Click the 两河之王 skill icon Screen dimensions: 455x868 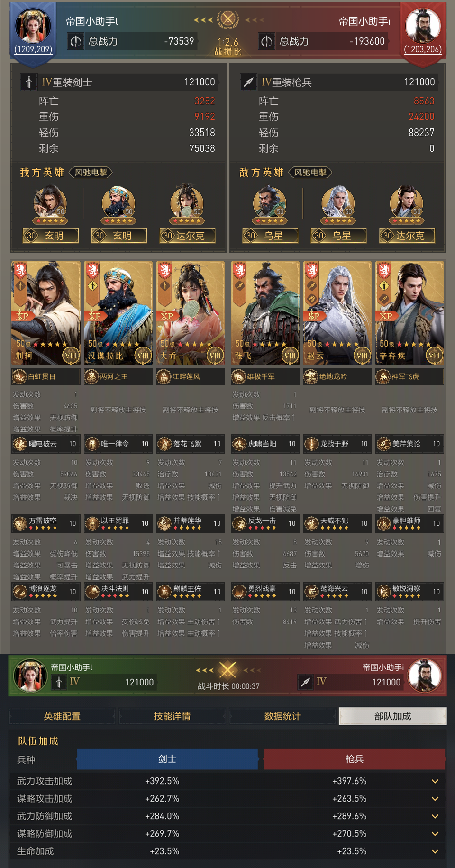91,377
